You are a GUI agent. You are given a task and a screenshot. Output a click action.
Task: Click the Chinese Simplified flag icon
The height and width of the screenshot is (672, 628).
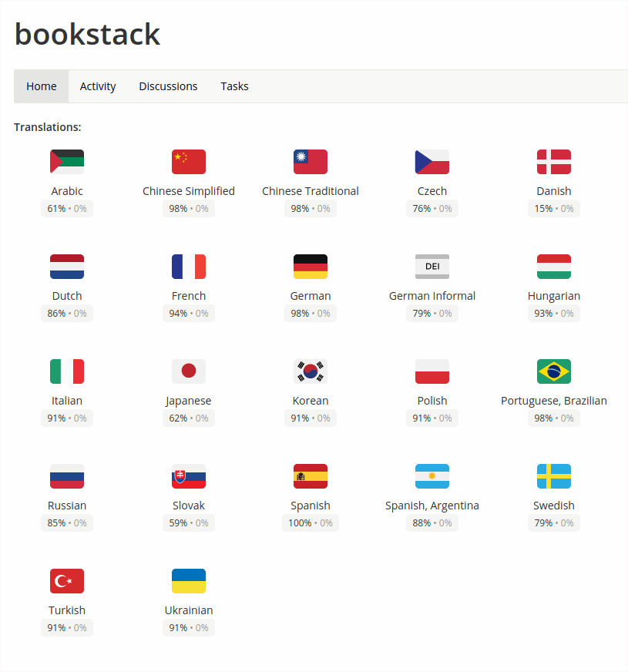point(189,162)
